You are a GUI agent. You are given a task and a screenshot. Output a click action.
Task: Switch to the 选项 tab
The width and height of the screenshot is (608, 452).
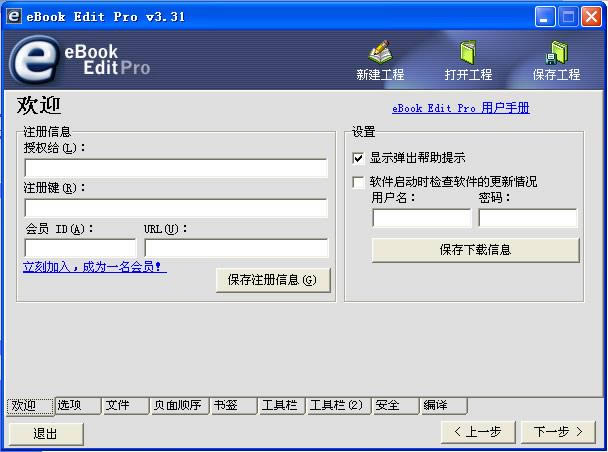pyautogui.click(x=78, y=405)
